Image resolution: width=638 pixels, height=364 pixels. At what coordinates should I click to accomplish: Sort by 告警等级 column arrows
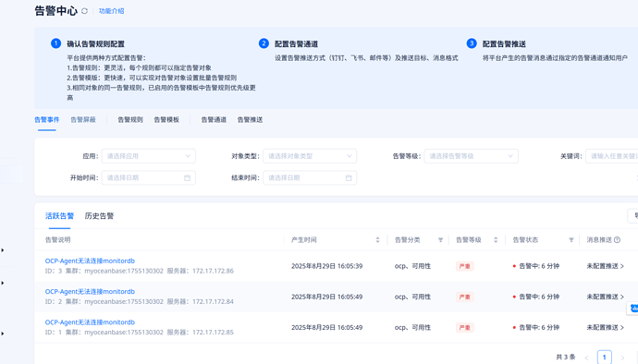coord(496,240)
